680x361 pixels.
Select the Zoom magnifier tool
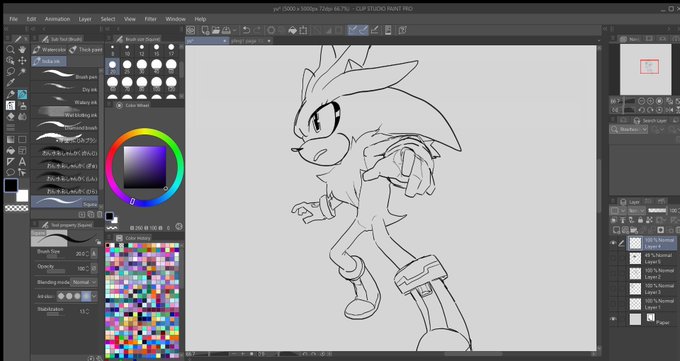[10, 49]
